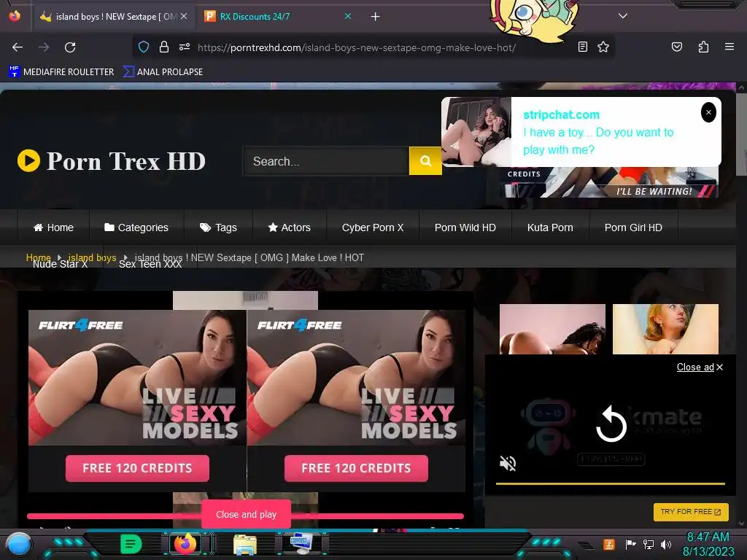Open the Tags navigation item
The width and height of the screenshot is (747, 560).
click(x=218, y=227)
